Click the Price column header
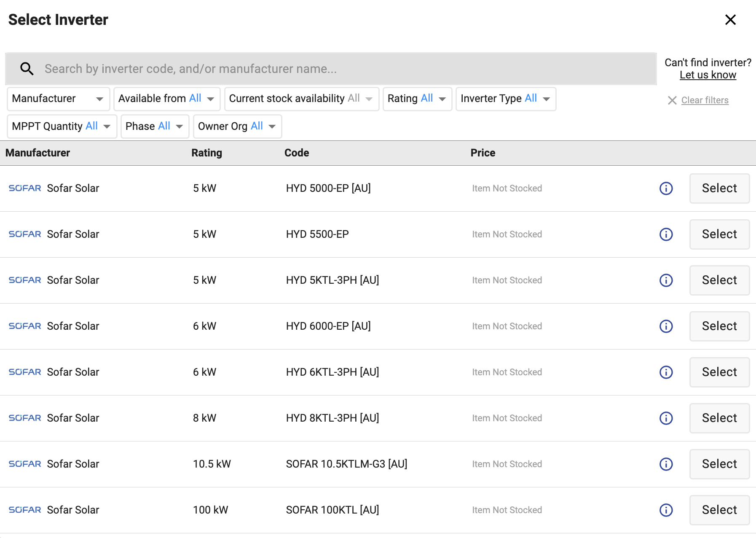This screenshot has height=538, width=756. coord(483,153)
